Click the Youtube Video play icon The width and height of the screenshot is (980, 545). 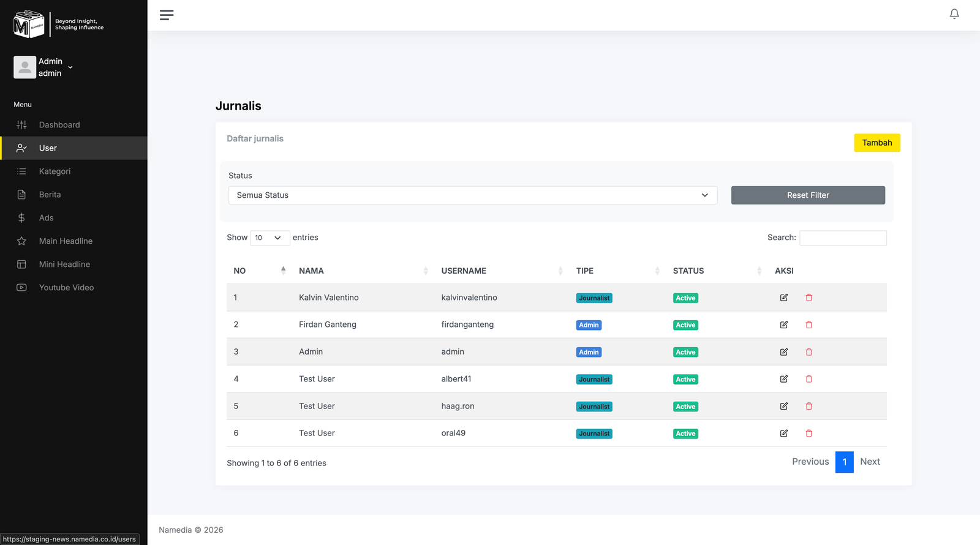(21, 288)
